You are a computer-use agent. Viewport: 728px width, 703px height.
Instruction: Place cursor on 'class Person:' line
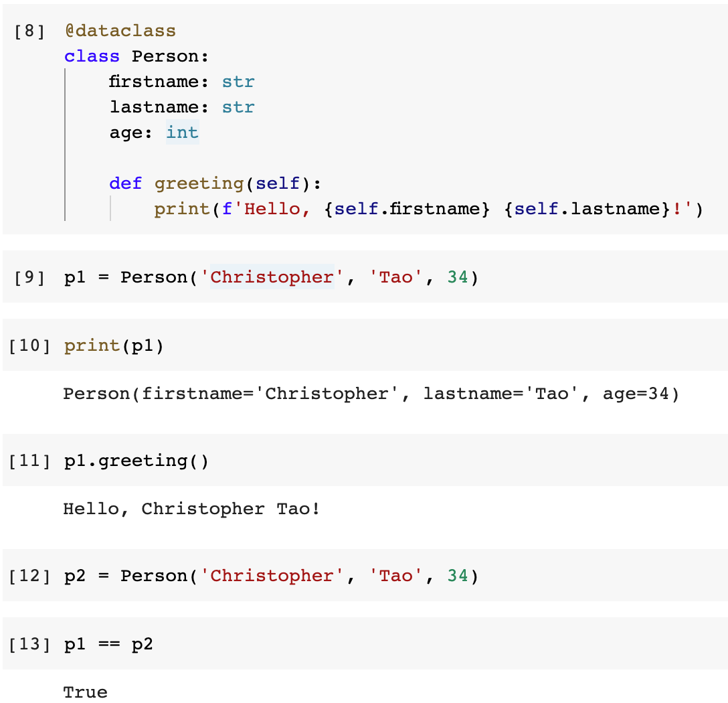pos(136,56)
